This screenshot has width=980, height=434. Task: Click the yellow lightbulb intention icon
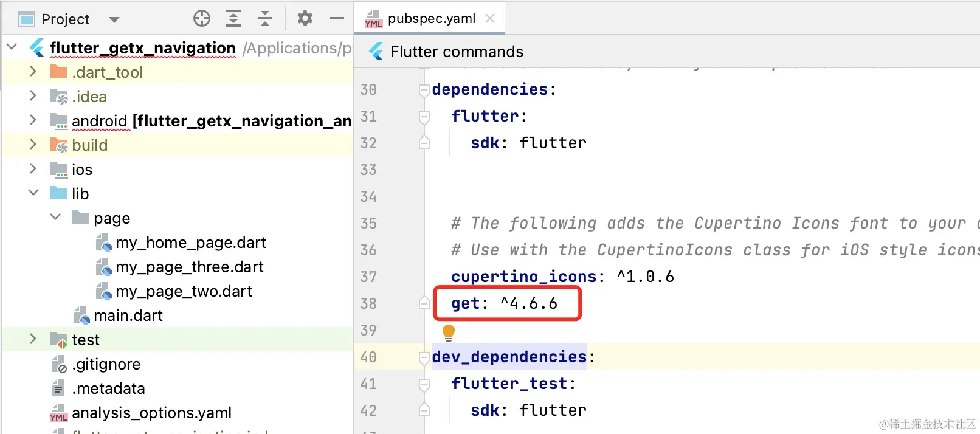[449, 332]
